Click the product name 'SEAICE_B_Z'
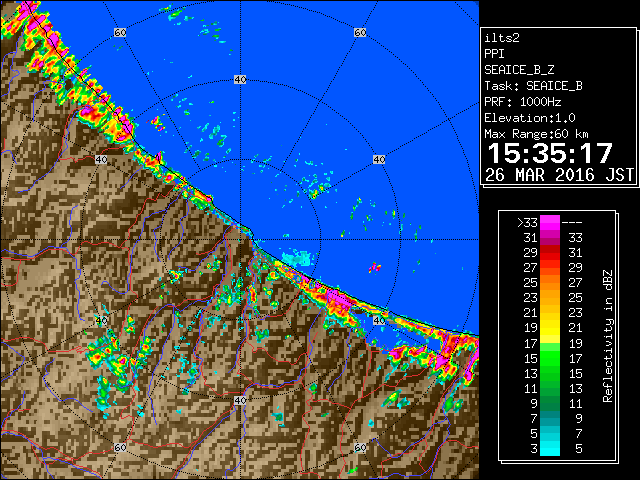This screenshot has height=480, width=640. (519, 70)
